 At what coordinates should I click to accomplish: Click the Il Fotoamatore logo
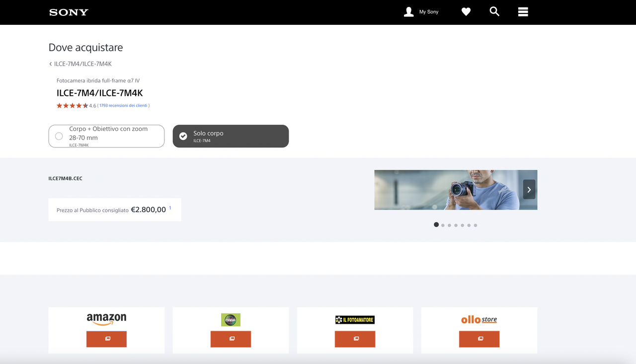point(355,320)
